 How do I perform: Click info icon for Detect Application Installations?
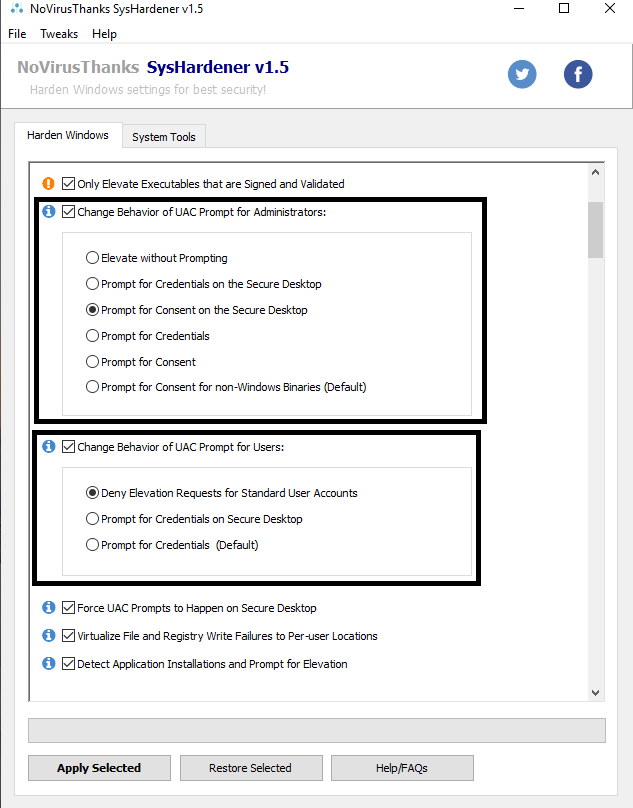point(48,663)
